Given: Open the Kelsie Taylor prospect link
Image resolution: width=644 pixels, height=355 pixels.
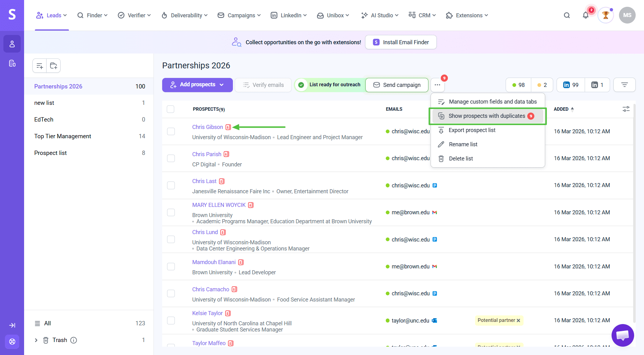Looking at the screenshot, I should coord(207,313).
